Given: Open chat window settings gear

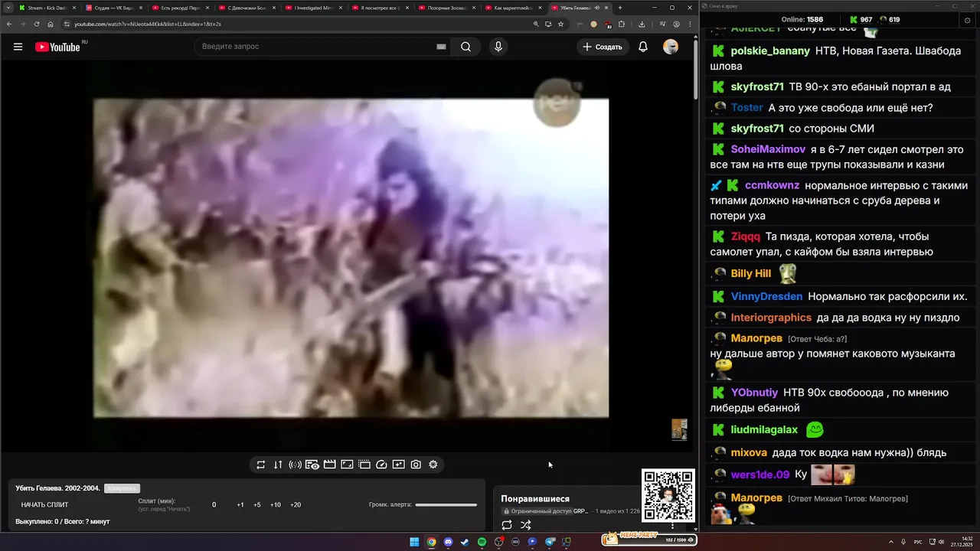Looking at the screenshot, I should point(968,20).
